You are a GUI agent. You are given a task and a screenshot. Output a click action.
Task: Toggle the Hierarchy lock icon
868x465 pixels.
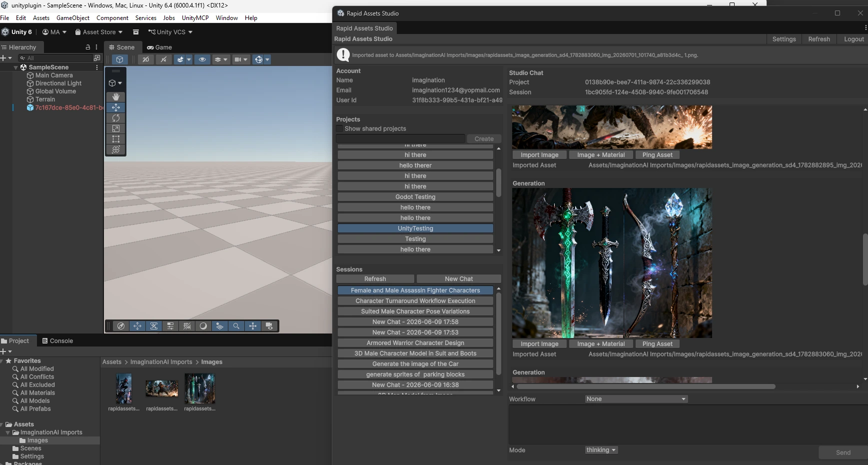click(x=88, y=47)
